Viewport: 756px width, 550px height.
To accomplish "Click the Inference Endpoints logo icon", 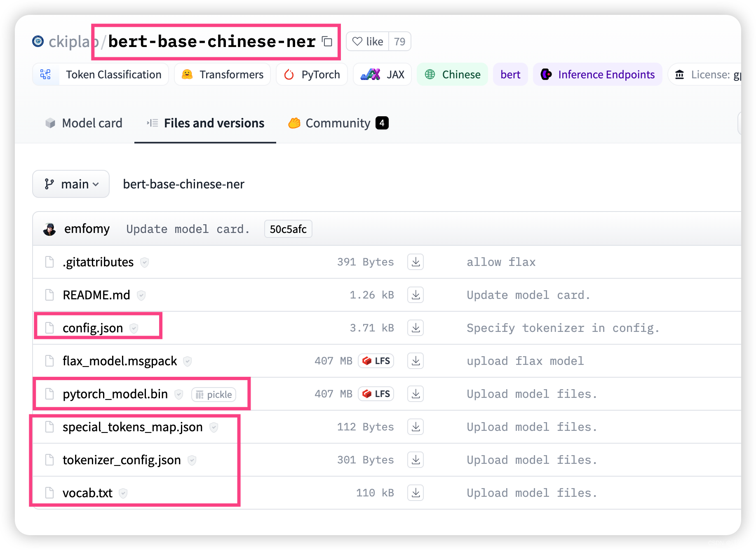I will tap(546, 74).
